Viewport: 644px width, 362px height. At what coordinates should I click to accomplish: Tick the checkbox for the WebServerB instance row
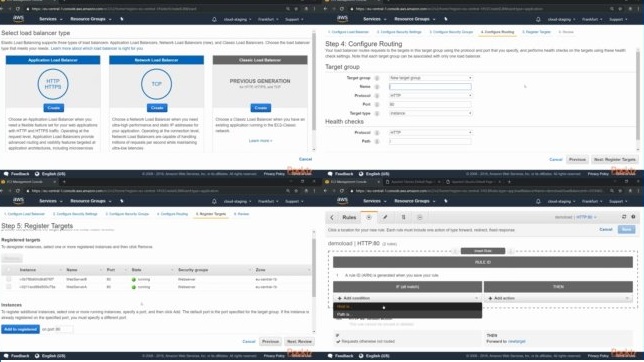coord(9,279)
